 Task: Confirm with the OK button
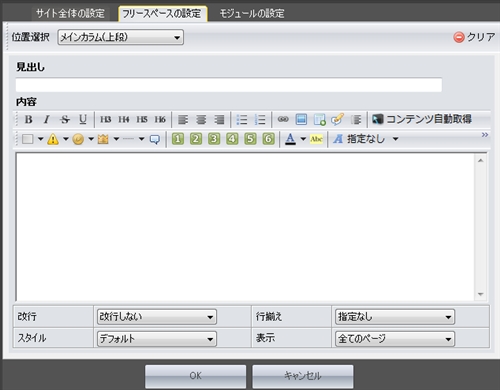195,376
